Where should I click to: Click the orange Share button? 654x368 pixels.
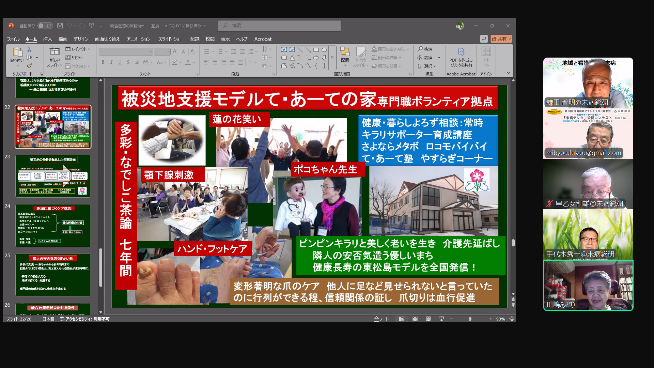[x=501, y=39]
